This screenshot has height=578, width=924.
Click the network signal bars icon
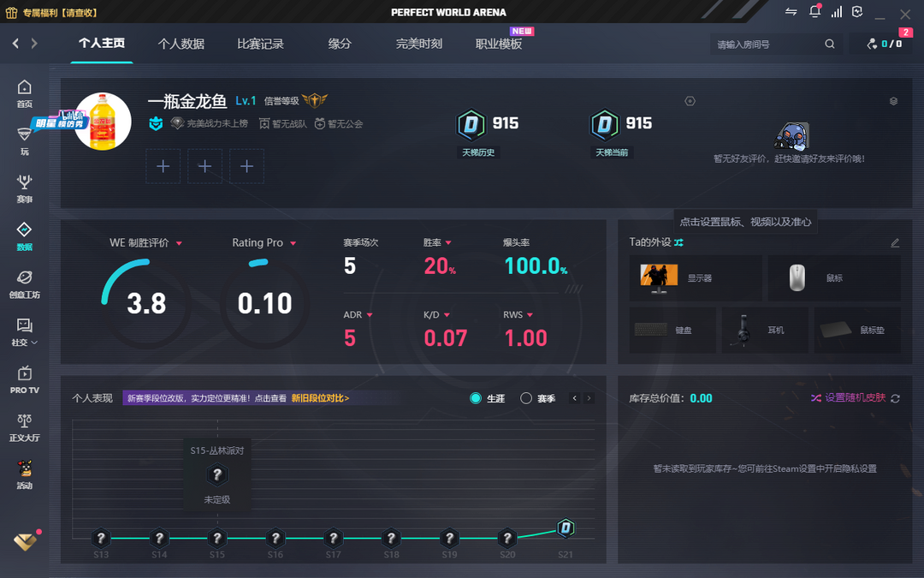tap(837, 12)
